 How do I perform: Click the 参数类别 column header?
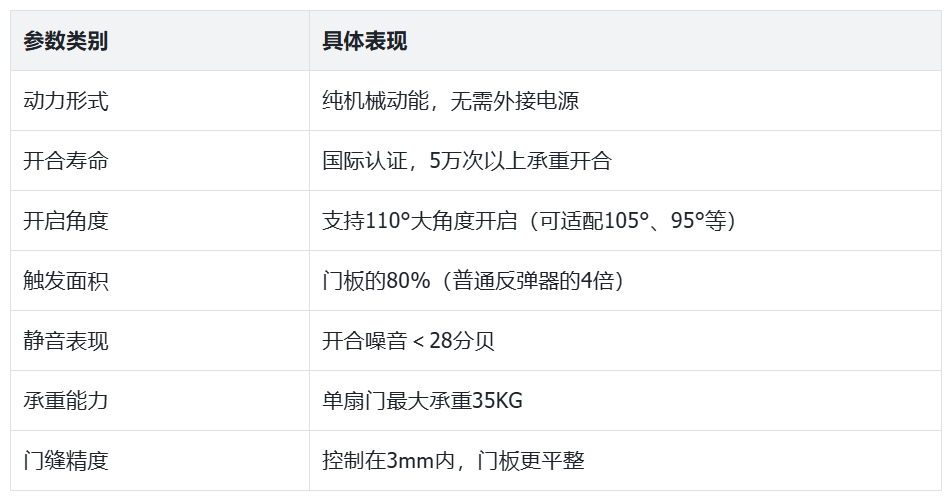click(x=66, y=41)
